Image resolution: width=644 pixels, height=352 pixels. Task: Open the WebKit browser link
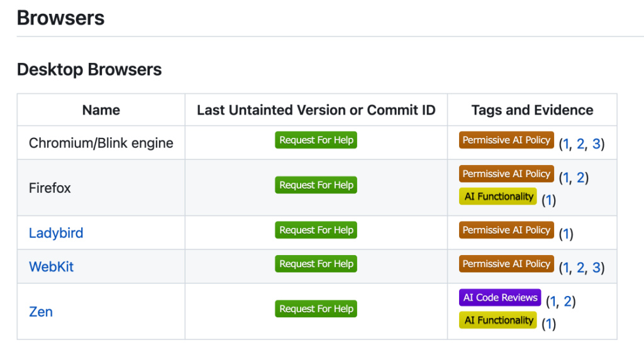(51, 266)
